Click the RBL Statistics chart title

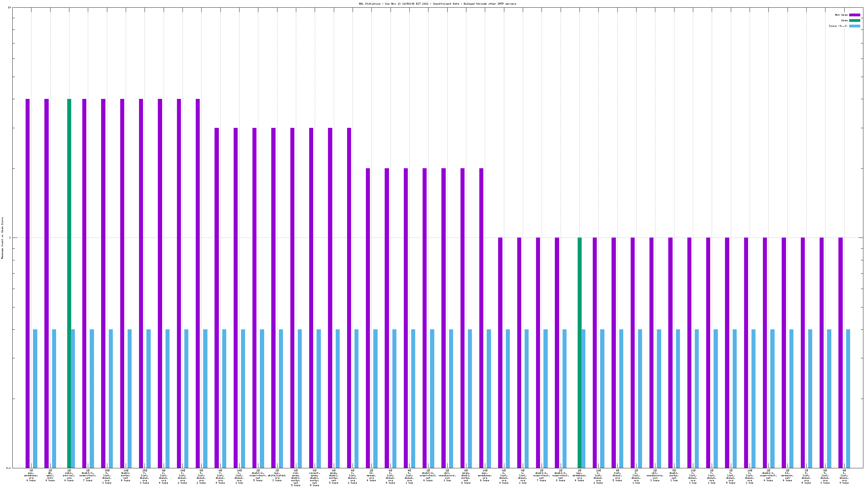(x=437, y=4)
